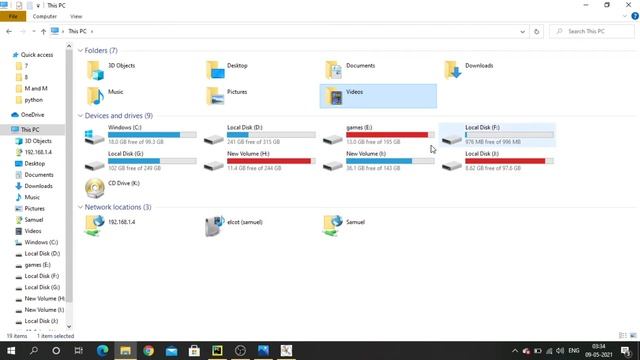
Task: Open Quick Access Toolbar customize dropdown
Action: pos(38,5)
